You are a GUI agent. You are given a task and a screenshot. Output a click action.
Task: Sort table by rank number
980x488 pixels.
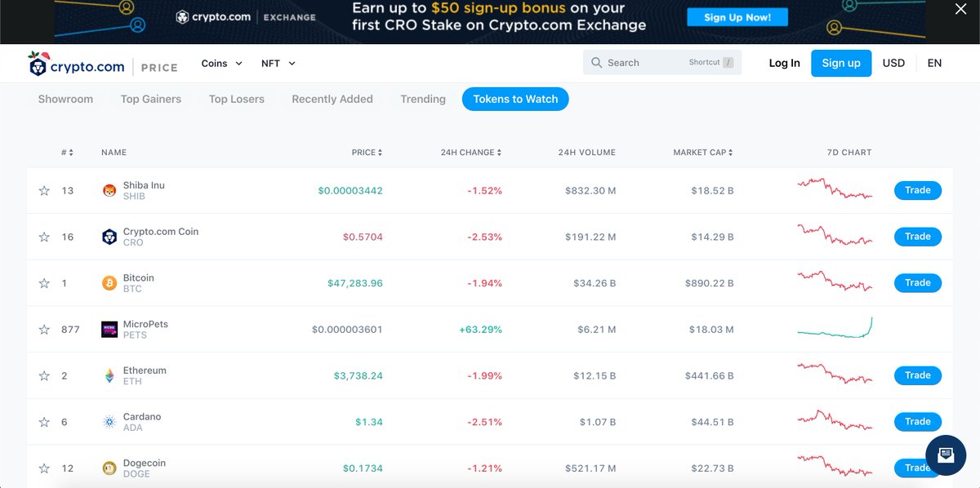[67, 153]
